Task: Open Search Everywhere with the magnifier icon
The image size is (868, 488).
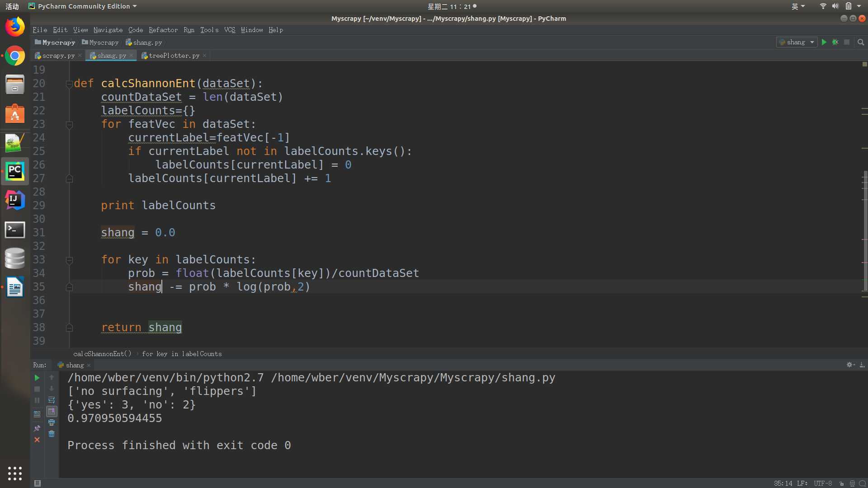Action: coord(861,42)
